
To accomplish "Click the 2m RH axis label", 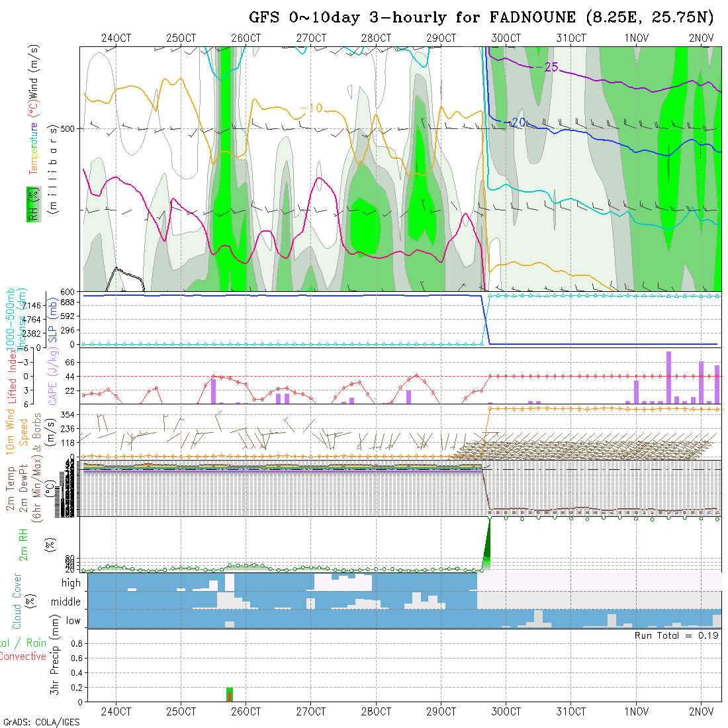I will 23,543.
